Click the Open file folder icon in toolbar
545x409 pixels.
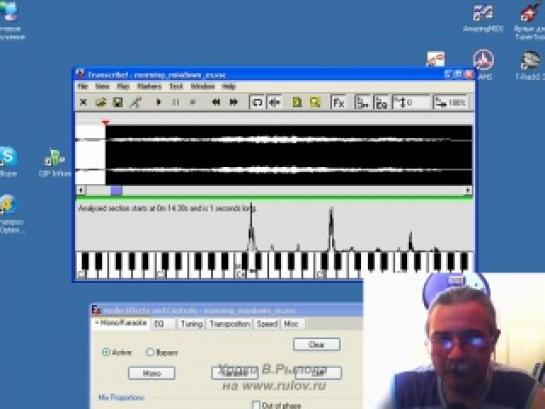click(101, 102)
